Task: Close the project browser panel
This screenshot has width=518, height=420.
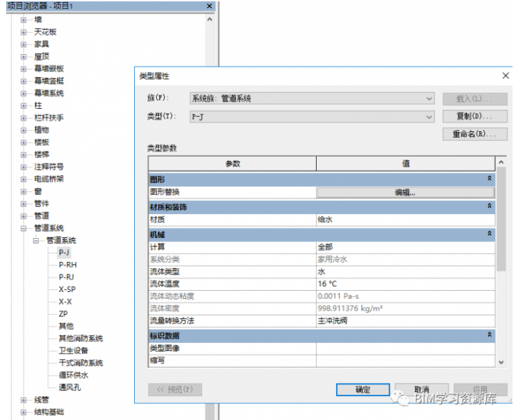Action: [209, 6]
